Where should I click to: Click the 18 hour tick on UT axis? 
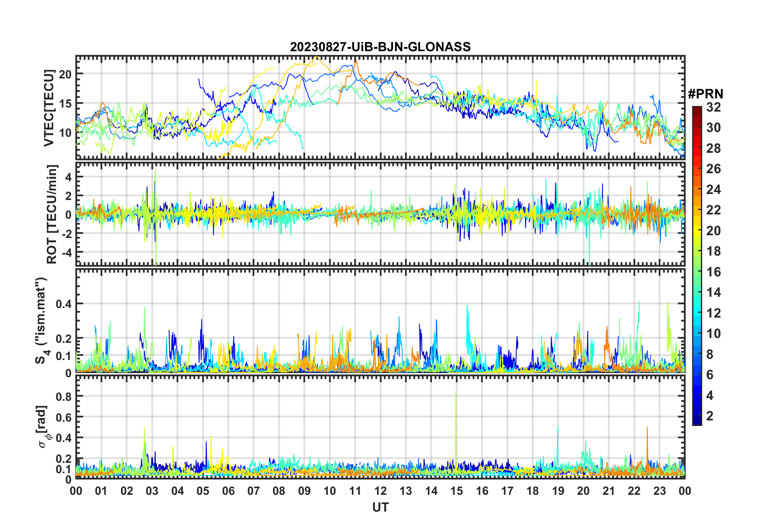point(533,491)
